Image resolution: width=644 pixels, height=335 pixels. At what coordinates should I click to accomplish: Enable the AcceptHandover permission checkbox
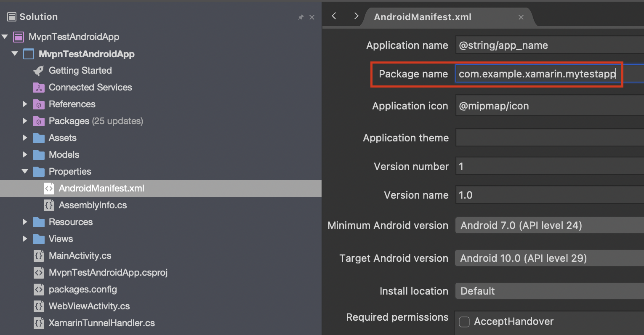464,322
